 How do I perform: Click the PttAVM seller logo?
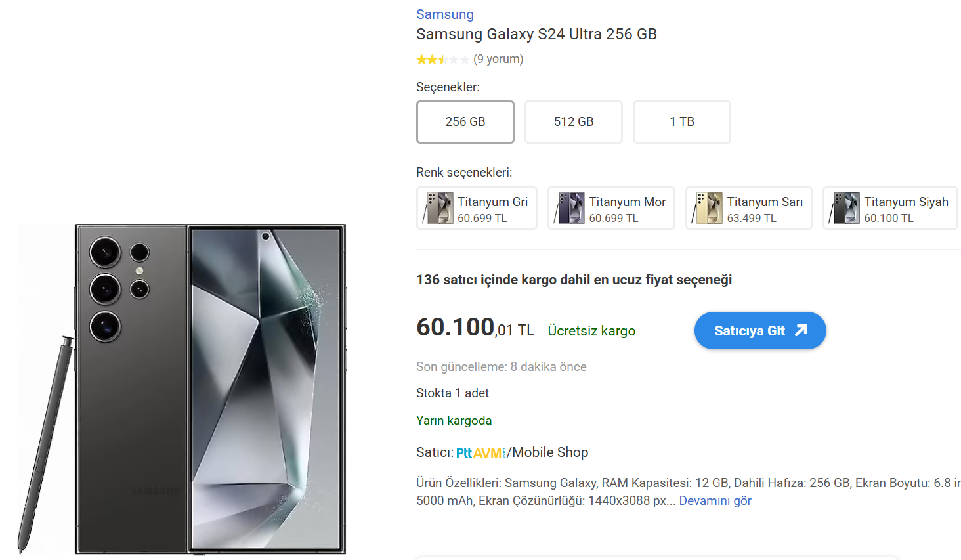[x=480, y=453]
